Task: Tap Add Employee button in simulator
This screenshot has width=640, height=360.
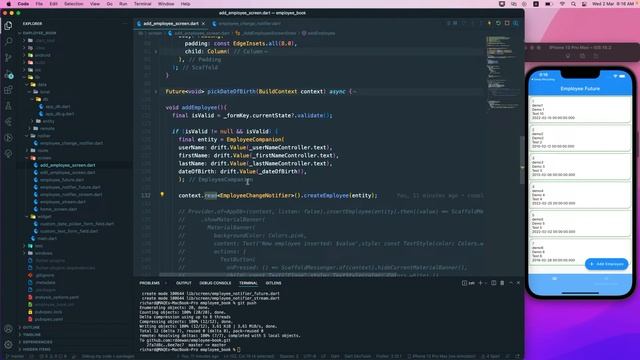Action: pyautogui.click(x=607, y=264)
